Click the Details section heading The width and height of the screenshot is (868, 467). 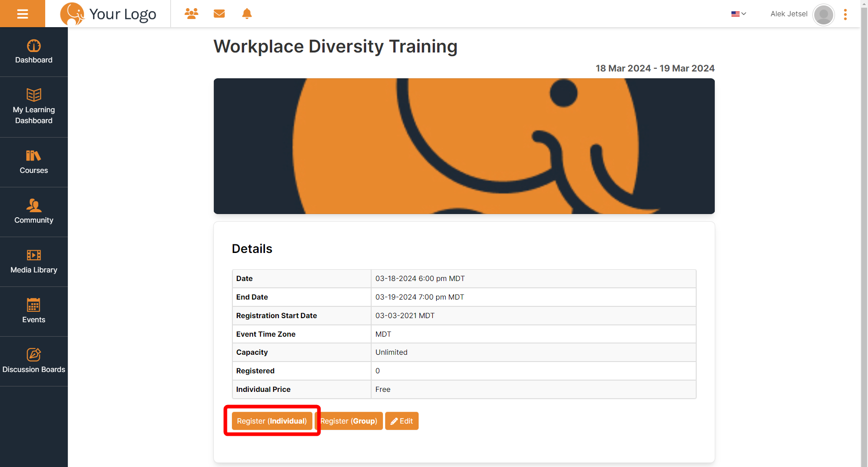(x=252, y=248)
